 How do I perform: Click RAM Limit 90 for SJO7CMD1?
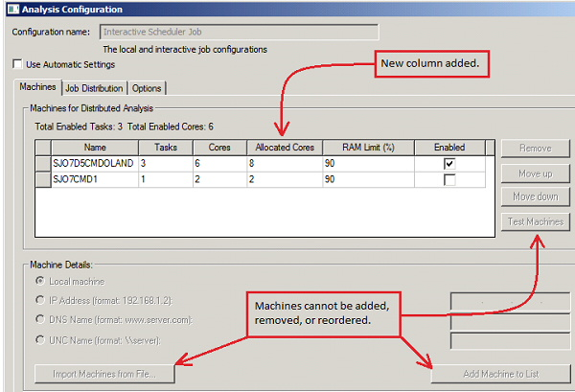tap(369, 179)
